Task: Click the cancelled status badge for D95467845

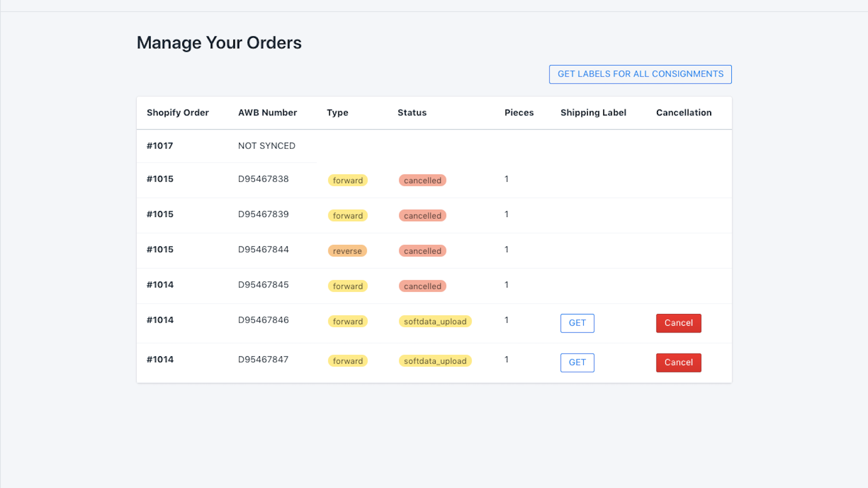Action: (x=422, y=286)
